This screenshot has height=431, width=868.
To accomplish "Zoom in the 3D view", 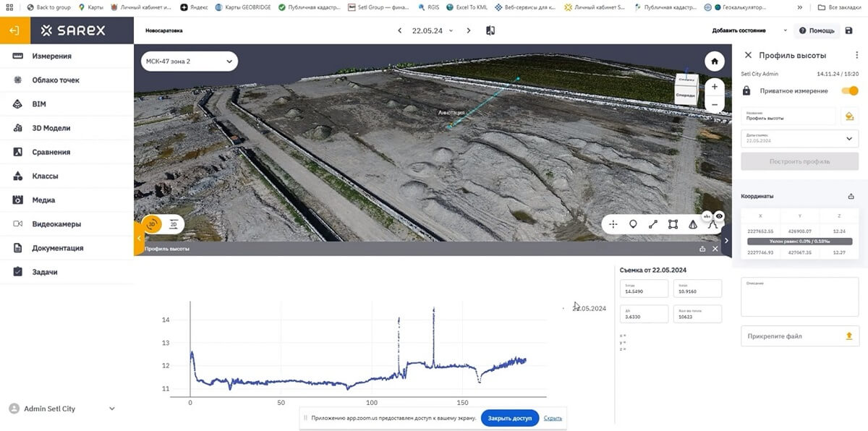I will tap(715, 87).
